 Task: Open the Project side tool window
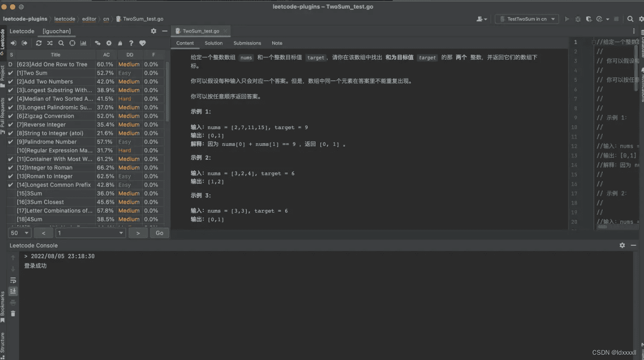(3, 76)
